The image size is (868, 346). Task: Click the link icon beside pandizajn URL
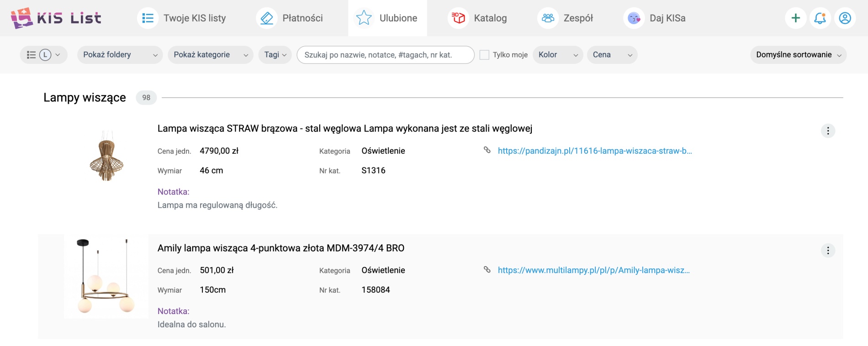pyautogui.click(x=487, y=150)
